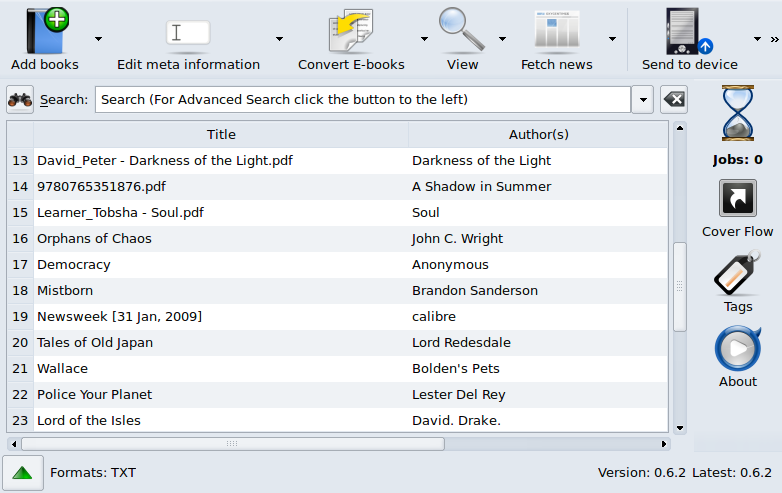
Task: Clear the search with the X button
Action: (674, 100)
